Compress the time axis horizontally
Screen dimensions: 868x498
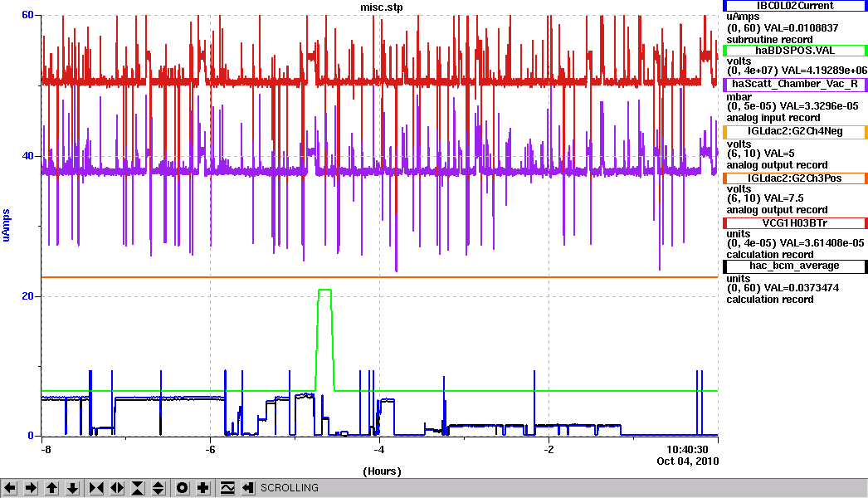point(96,488)
